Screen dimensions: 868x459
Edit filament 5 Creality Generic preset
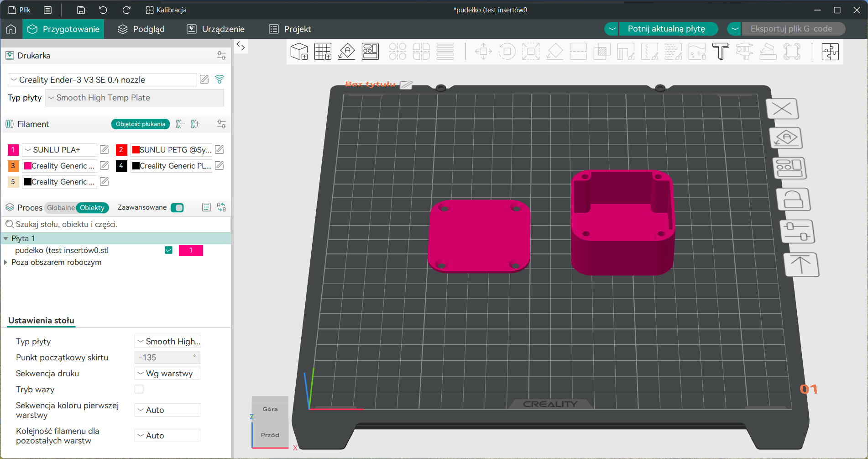tap(105, 182)
